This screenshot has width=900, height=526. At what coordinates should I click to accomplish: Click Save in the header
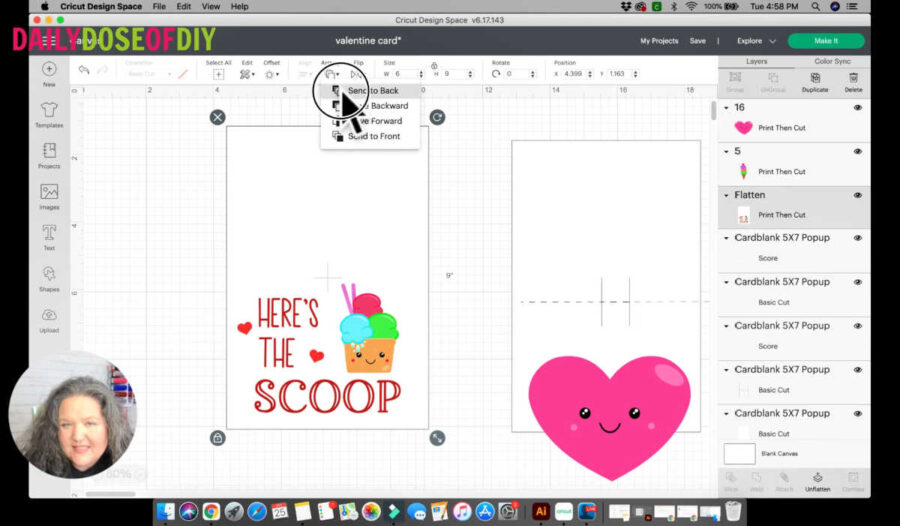(697, 41)
